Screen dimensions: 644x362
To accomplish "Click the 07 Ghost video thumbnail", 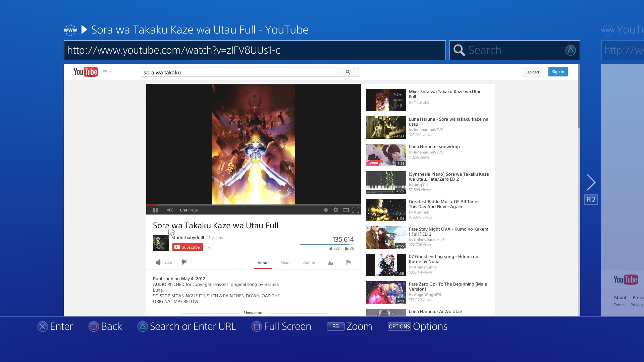I will click(x=386, y=265).
